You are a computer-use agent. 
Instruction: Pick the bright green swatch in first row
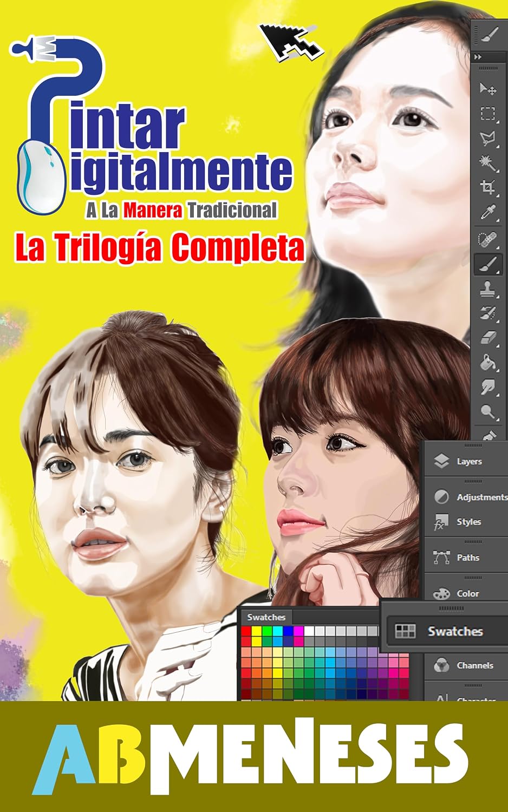[x=267, y=631]
